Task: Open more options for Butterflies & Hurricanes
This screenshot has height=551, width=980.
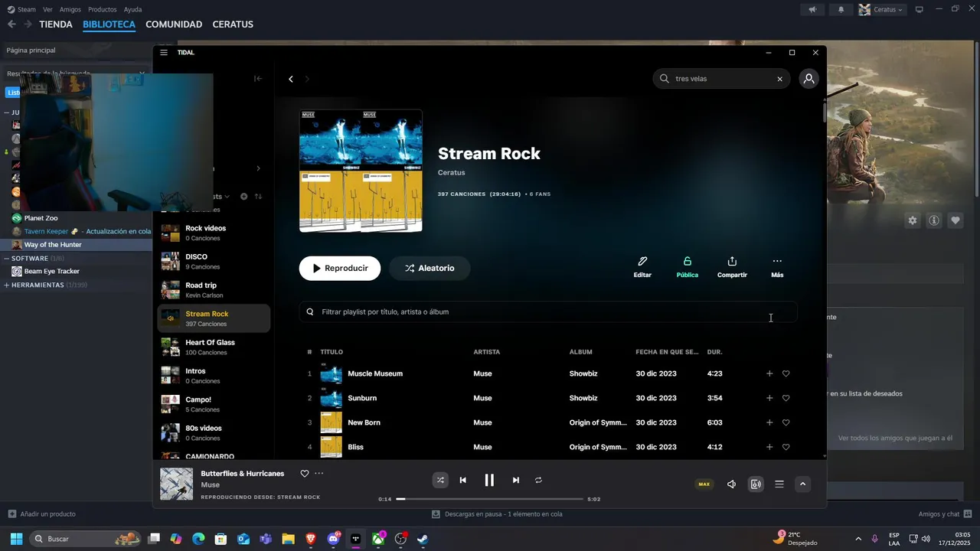Action: click(319, 474)
